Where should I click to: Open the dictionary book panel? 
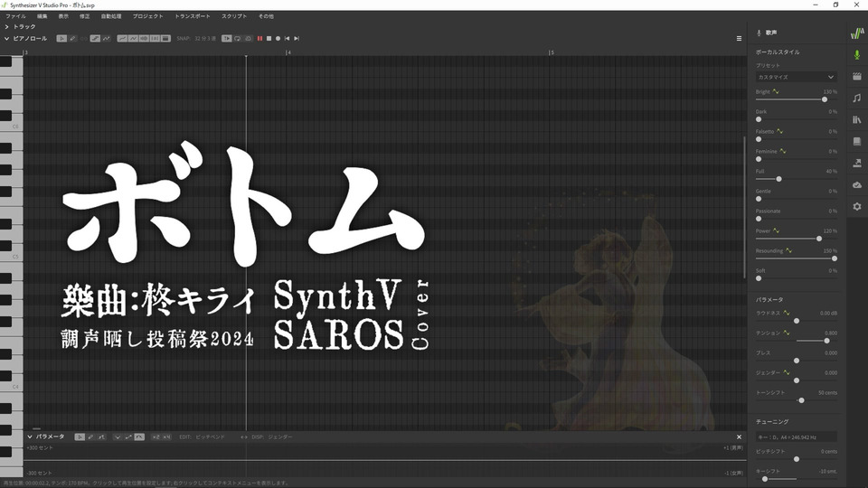(x=857, y=141)
